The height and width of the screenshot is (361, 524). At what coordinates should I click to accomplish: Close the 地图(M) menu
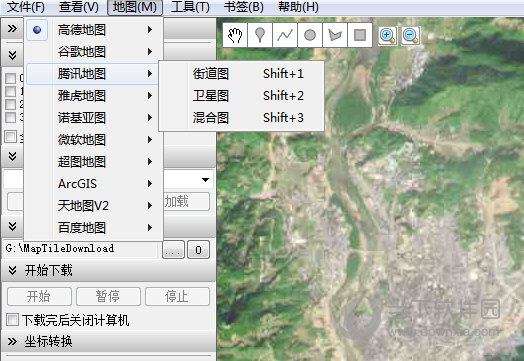(x=135, y=7)
